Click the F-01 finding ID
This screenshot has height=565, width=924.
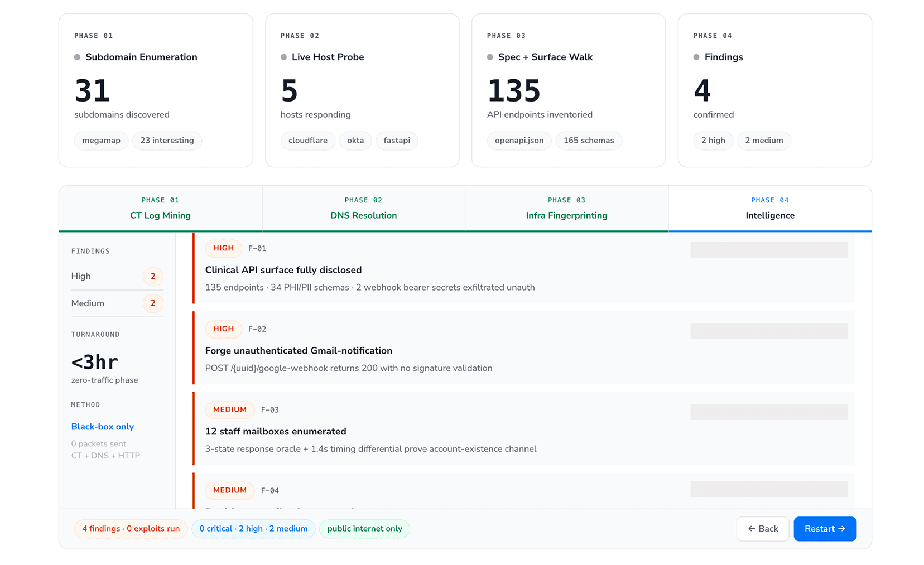[257, 249]
